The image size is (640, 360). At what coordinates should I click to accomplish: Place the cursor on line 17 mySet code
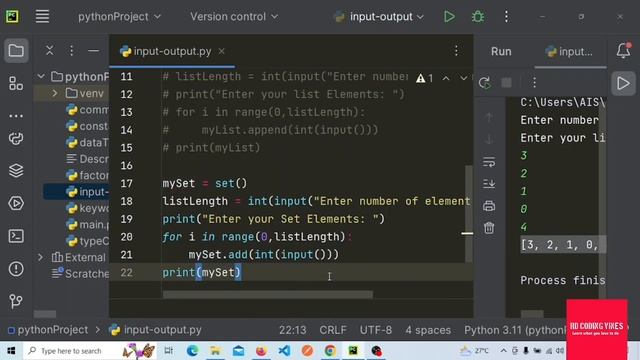click(204, 183)
